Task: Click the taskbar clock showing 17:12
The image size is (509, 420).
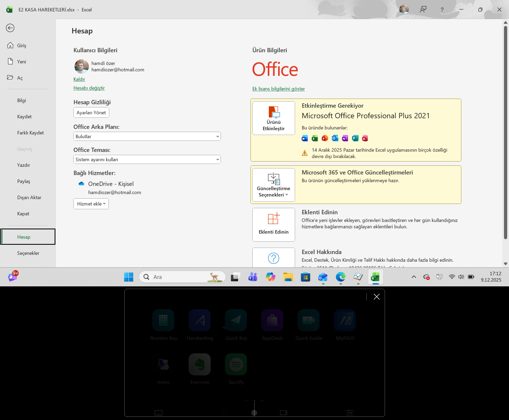Action: pyautogui.click(x=491, y=277)
